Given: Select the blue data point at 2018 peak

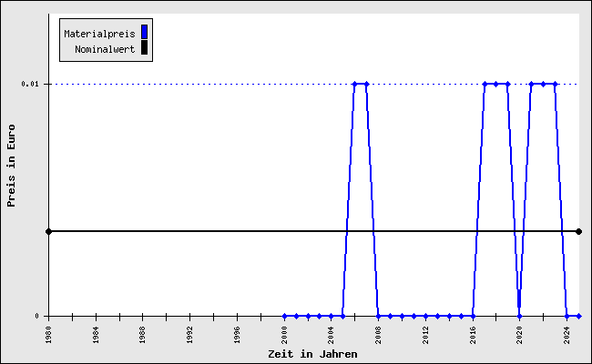Looking at the screenshot, I should [496, 84].
